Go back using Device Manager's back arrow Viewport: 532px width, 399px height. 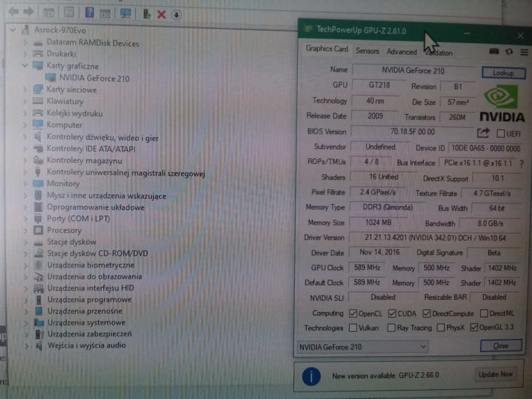[14, 12]
